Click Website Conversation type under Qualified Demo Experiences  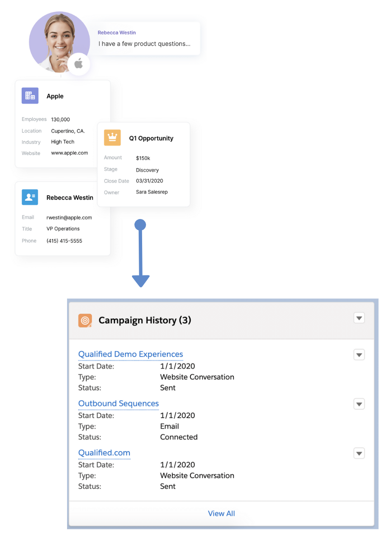[x=197, y=377]
